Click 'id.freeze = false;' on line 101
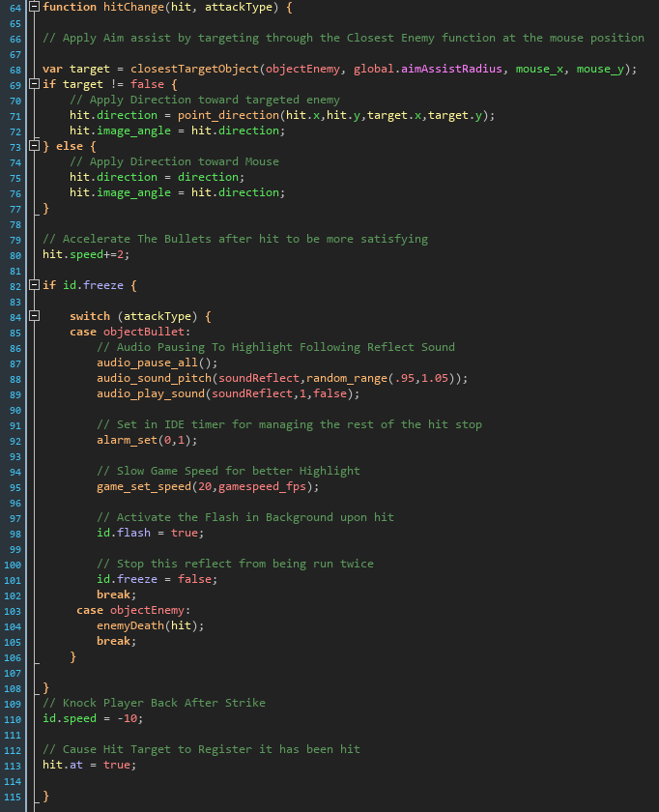 (x=157, y=579)
